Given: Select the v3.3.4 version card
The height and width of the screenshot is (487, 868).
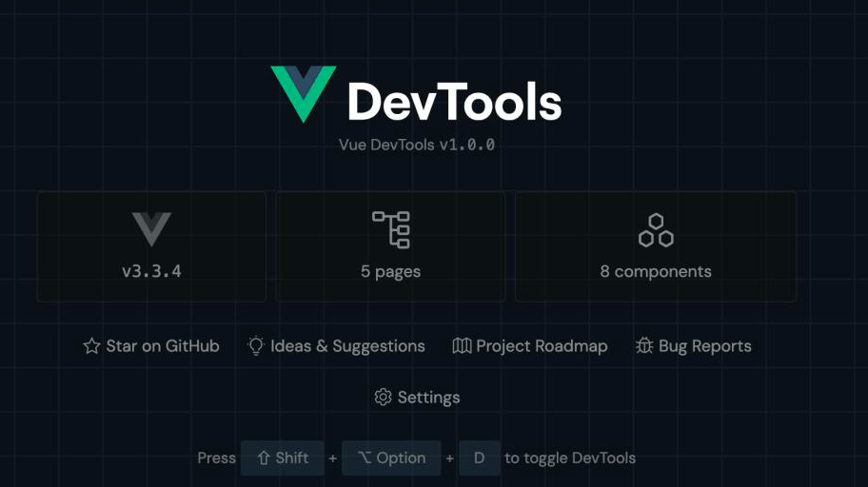Looking at the screenshot, I should (x=151, y=246).
